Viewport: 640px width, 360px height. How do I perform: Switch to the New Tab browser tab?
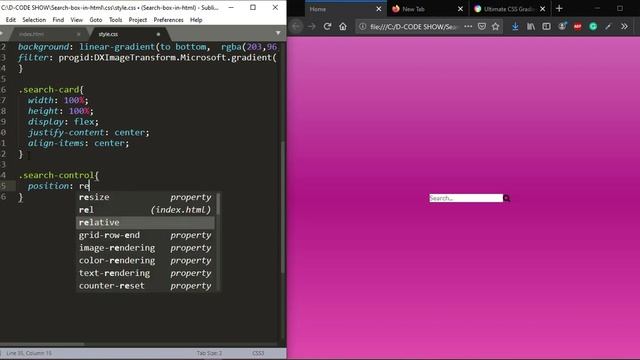(427, 9)
